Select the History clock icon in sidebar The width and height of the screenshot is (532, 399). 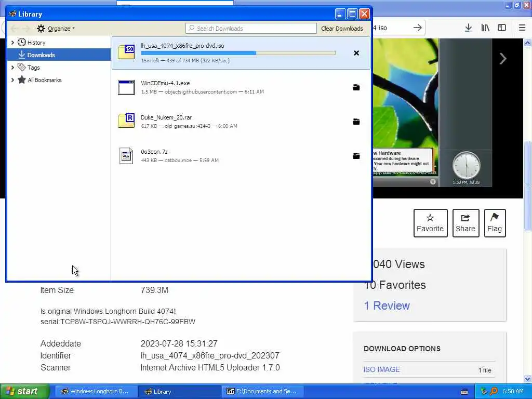(22, 43)
